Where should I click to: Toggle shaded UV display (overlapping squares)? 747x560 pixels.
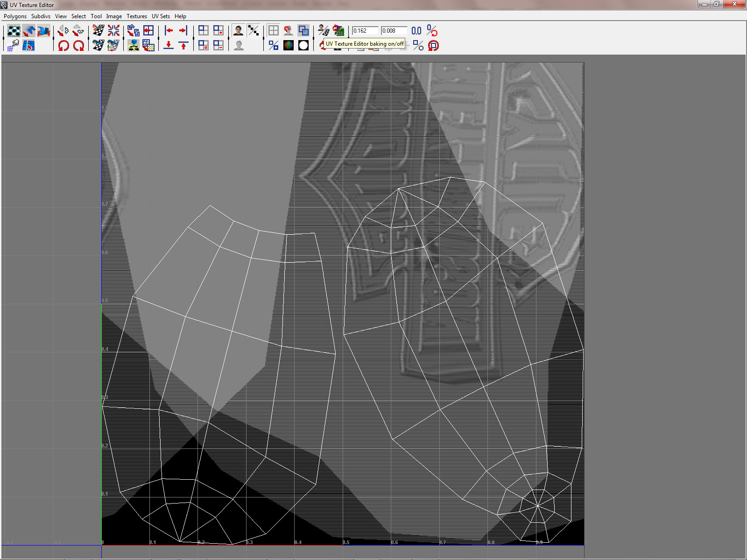(x=303, y=31)
